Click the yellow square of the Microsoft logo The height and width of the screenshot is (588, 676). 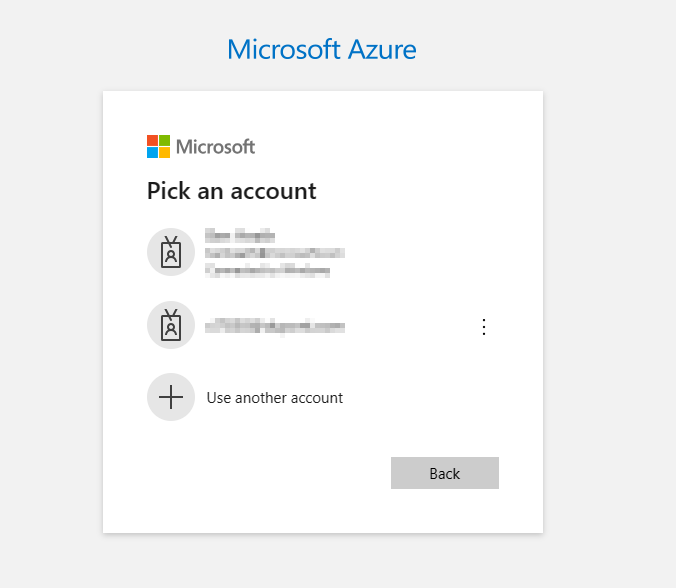pyautogui.click(x=164, y=153)
